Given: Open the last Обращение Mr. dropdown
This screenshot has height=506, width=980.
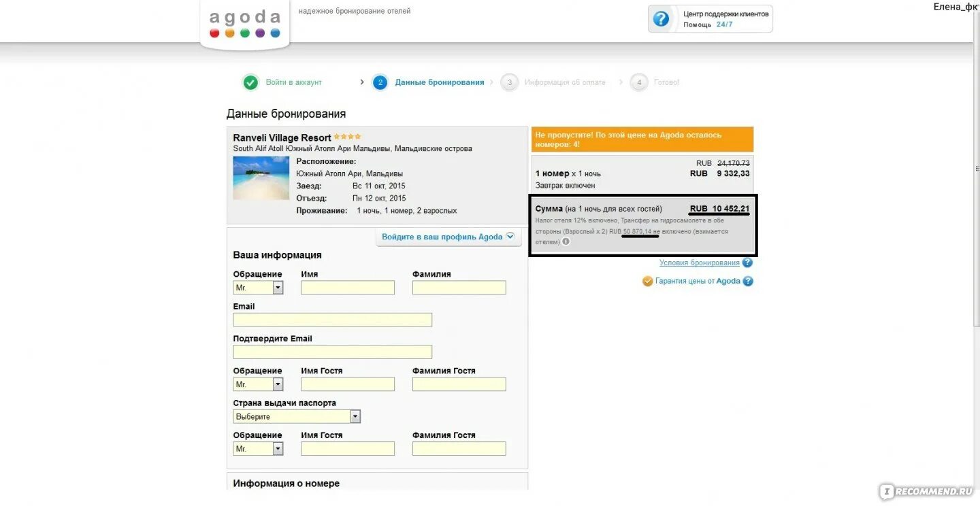Looking at the screenshot, I should (258, 449).
